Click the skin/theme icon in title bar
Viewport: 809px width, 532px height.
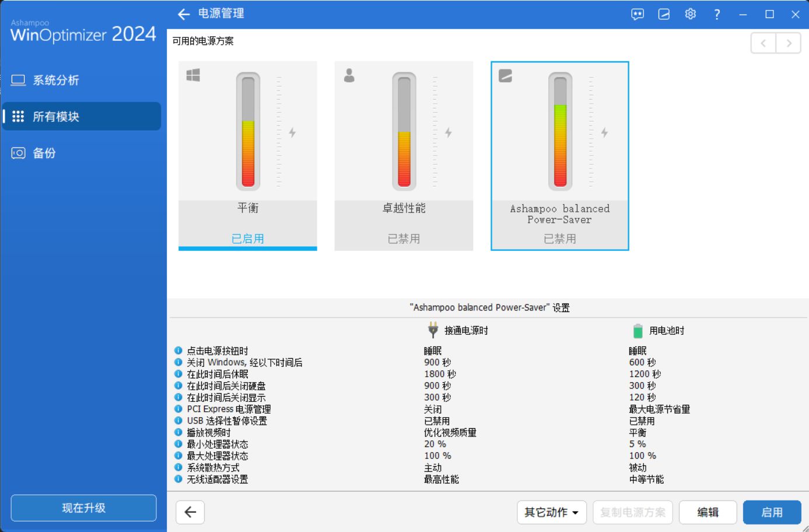[664, 14]
